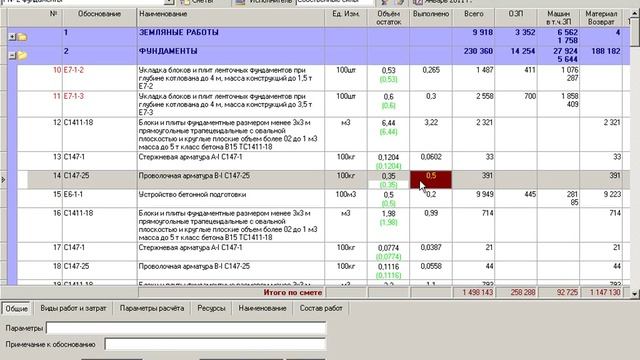Screen dimensions: 640x360
Task: Click Стержневая арматура name in row 17
Action: coord(191,247)
